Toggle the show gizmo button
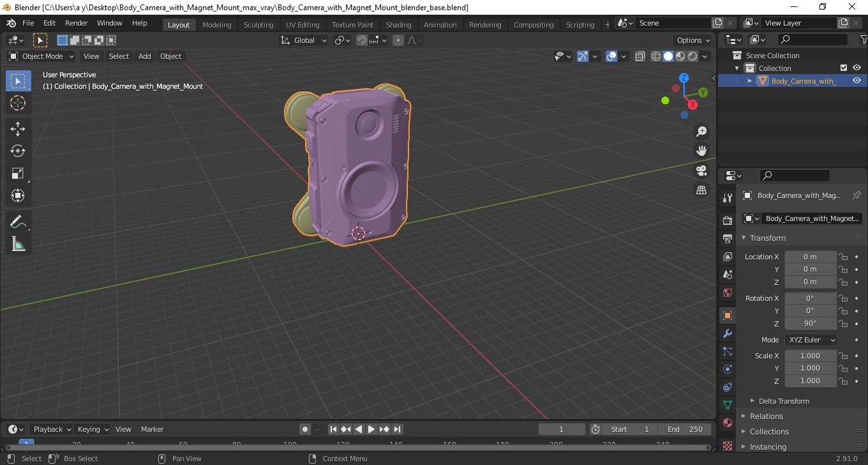 583,56
